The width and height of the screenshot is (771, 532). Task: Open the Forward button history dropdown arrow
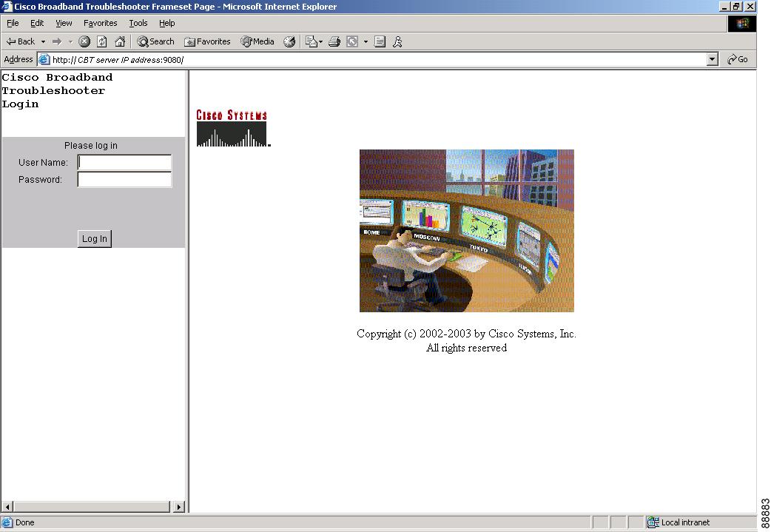[x=70, y=41]
